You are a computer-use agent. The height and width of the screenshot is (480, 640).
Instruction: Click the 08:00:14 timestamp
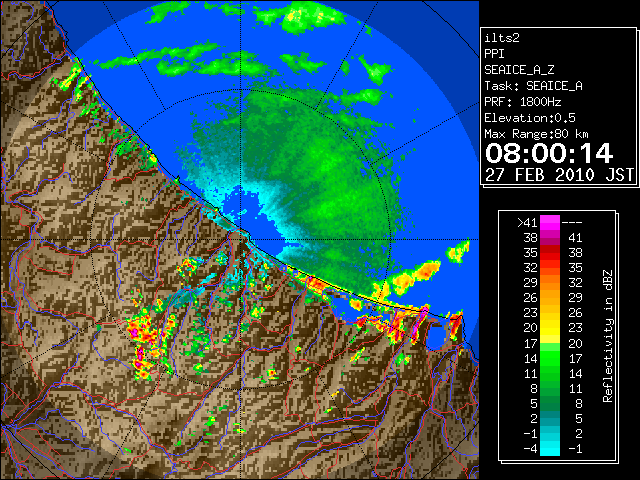click(549, 153)
